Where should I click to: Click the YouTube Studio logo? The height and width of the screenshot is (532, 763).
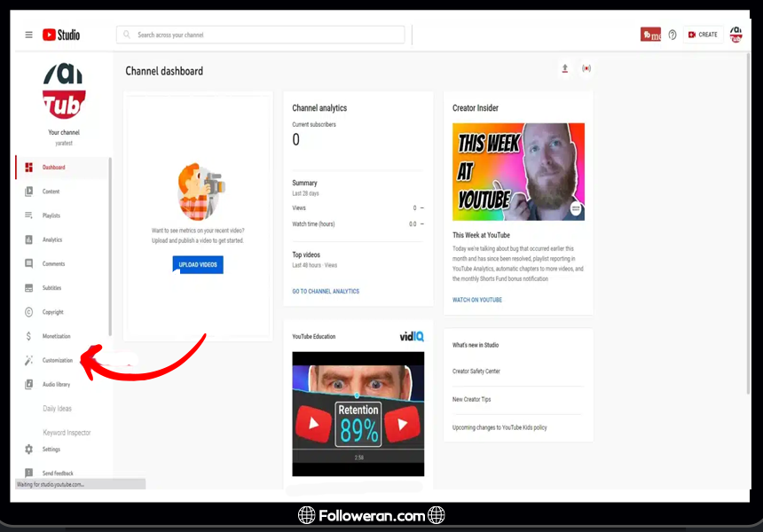(x=62, y=35)
